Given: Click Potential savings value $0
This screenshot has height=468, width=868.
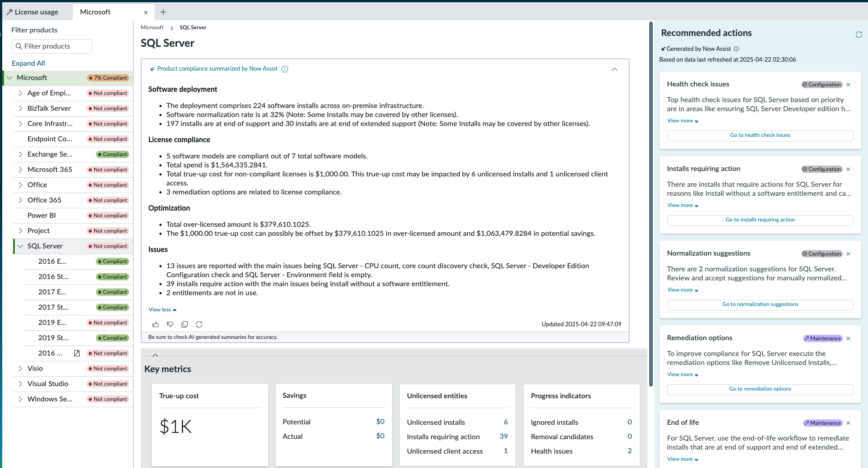Looking at the screenshot, I should [x=380, y=422].
